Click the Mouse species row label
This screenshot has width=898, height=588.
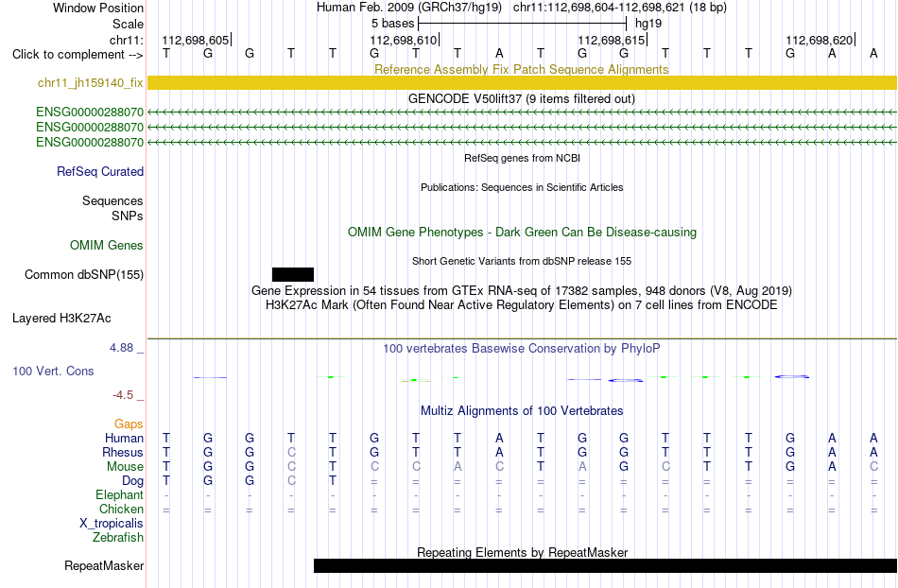(x=125, y=467)
